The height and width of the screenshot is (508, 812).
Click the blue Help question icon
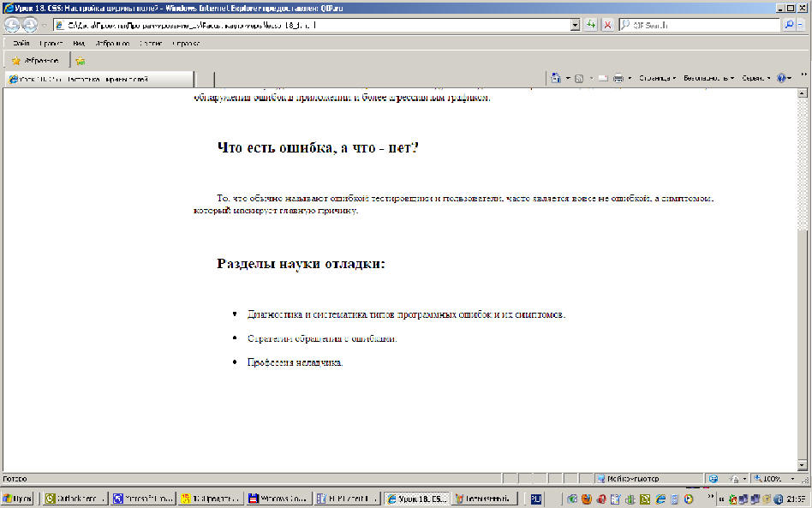pos(782,78)
